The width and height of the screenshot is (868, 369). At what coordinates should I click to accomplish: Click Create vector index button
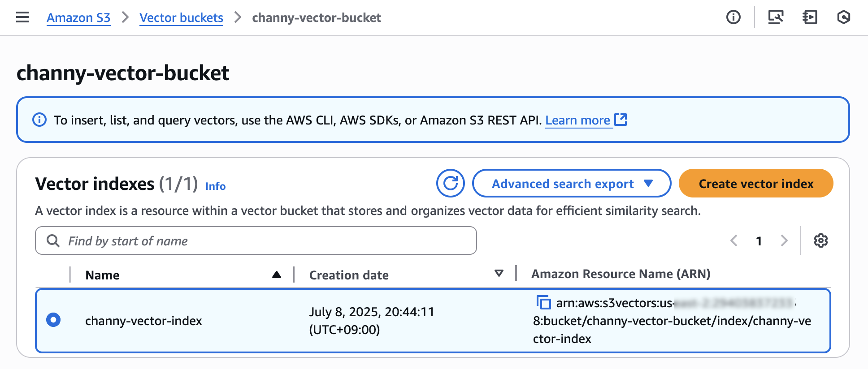coord(755,183)
